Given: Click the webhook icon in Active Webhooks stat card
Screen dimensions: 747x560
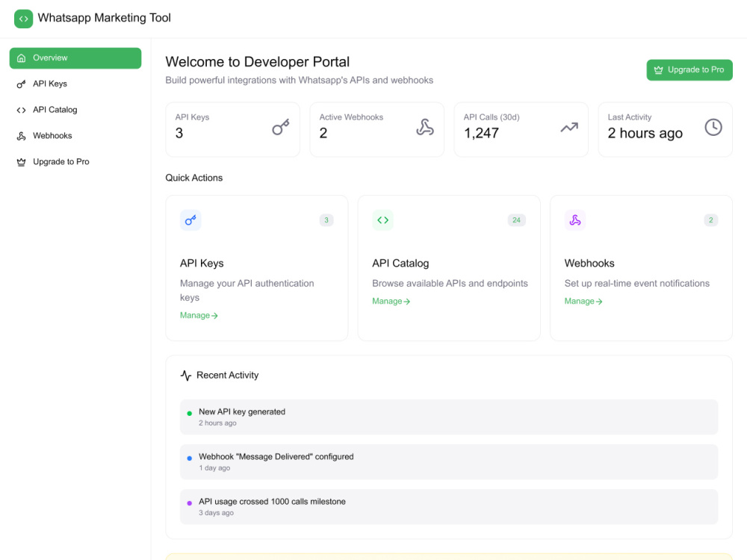Looking at the screenshot, I should 424,127.
